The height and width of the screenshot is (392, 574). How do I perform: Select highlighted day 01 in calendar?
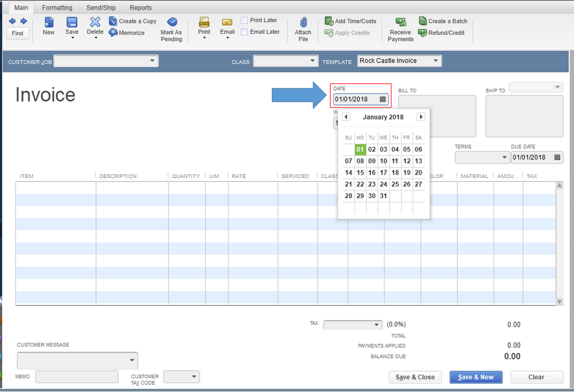360,149
